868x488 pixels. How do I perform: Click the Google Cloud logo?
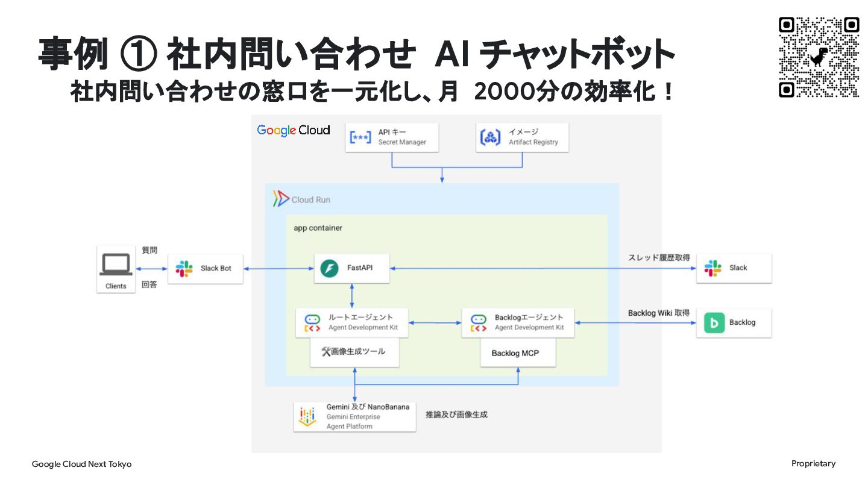pos(294,130)
